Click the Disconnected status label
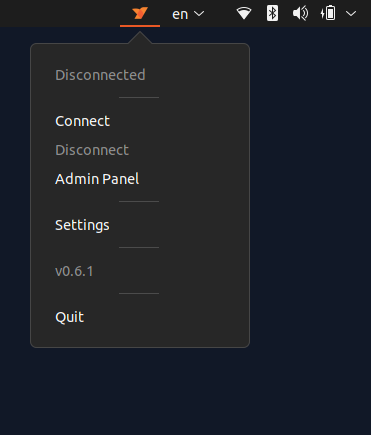The image size is (371, 435). click(x=100, y=75)
